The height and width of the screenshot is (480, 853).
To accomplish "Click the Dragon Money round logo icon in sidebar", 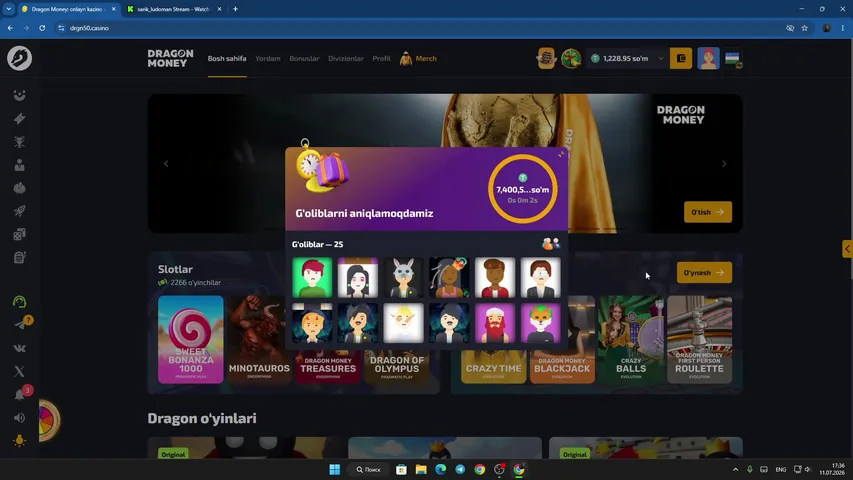I will pos(20,58).
